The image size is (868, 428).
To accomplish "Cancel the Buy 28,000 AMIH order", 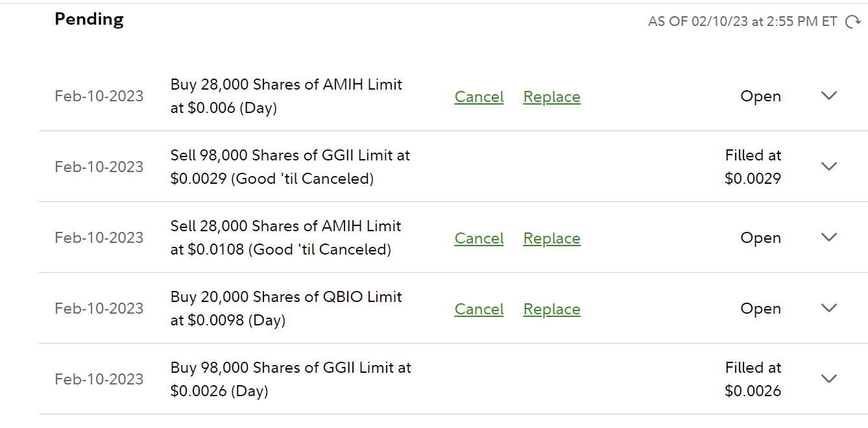I will (x=479, y=97).
